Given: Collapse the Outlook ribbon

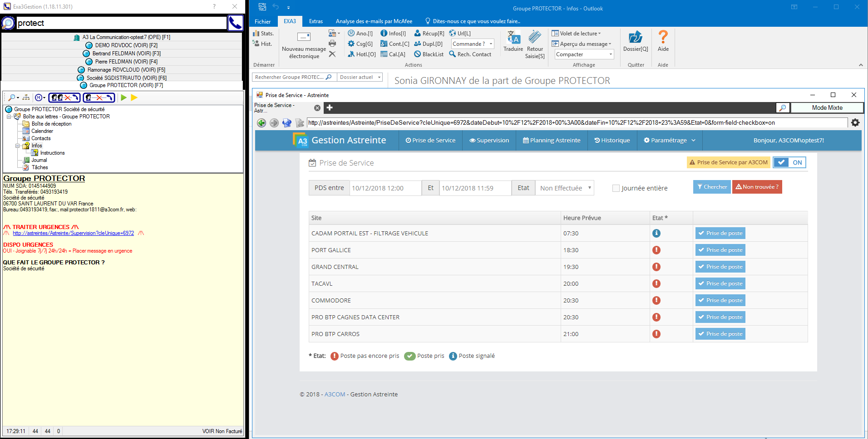Looking at the screenshot, I should click(x=861, y=65).
